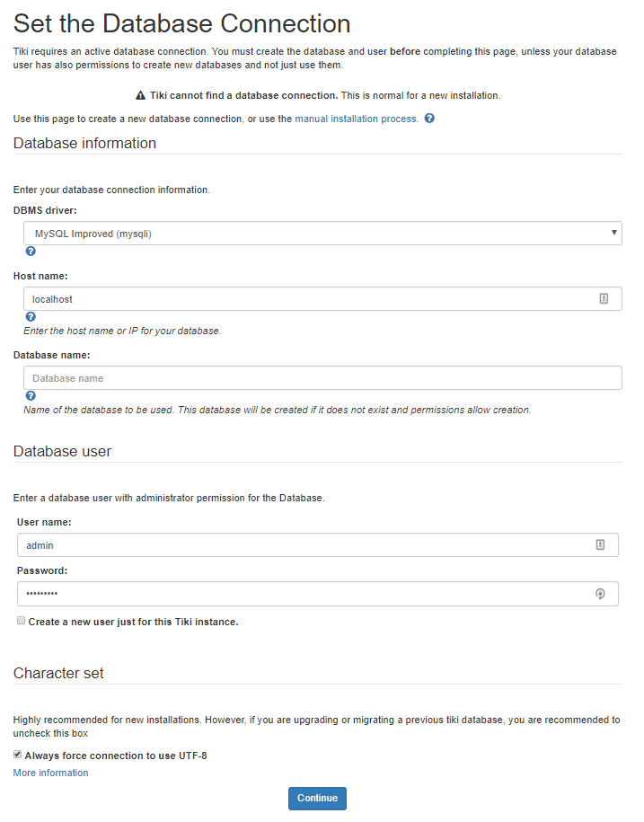Open the More information link
Viewport: 644px width, 822px height.
click(x=51, y=773)
